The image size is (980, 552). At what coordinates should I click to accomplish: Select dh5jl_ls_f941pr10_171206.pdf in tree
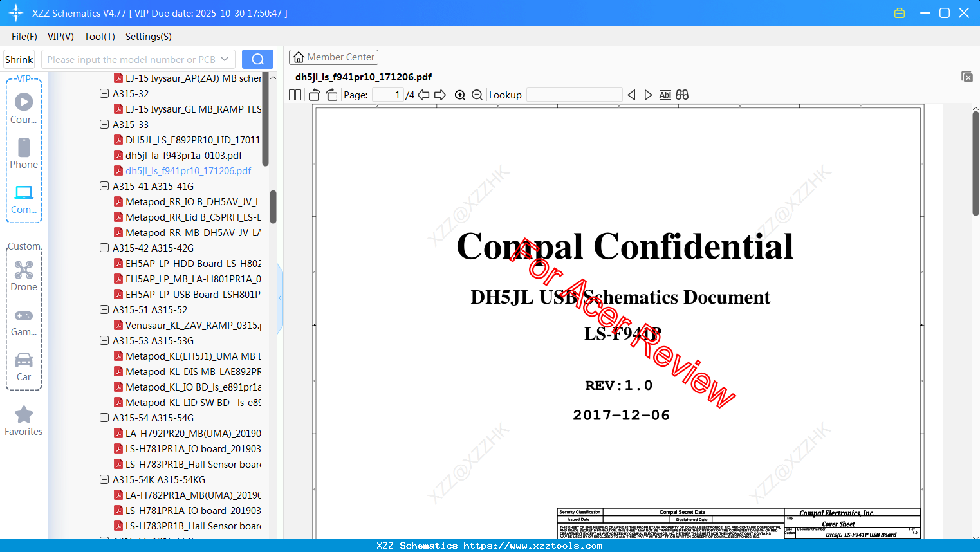[x=183, y=170]
